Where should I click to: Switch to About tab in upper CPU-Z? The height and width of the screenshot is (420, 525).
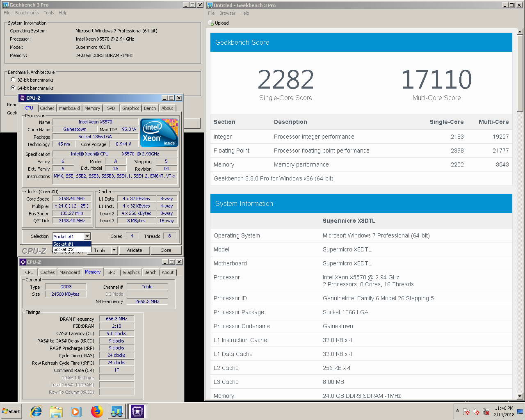pyautogui.click(x=167, y=108)
